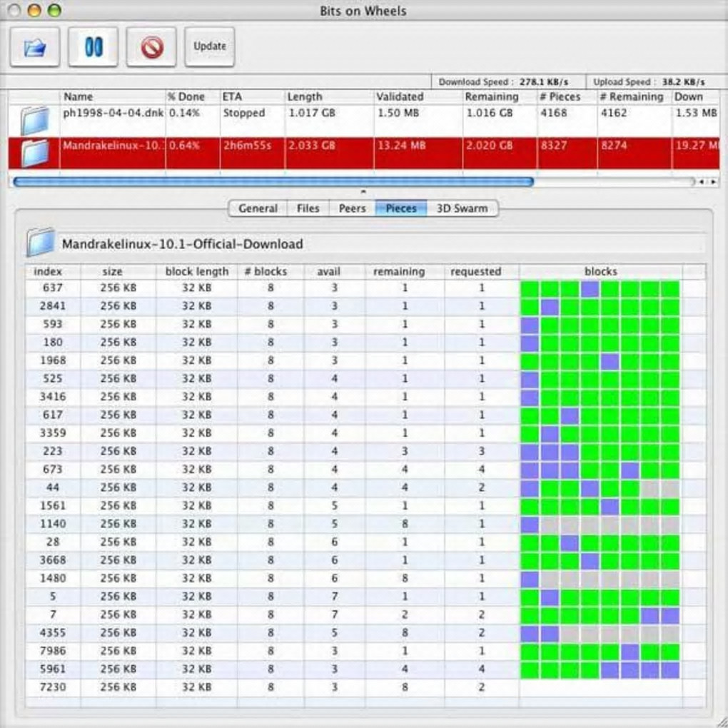Viewport: 728px width, 728px height.
Task: Click the Upload Speed status readout
Action: pyautogui.click(x=649, y=81)
